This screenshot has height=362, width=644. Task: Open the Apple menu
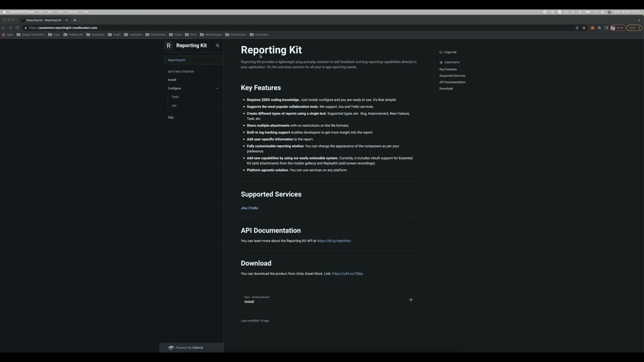tap(5, 12)
